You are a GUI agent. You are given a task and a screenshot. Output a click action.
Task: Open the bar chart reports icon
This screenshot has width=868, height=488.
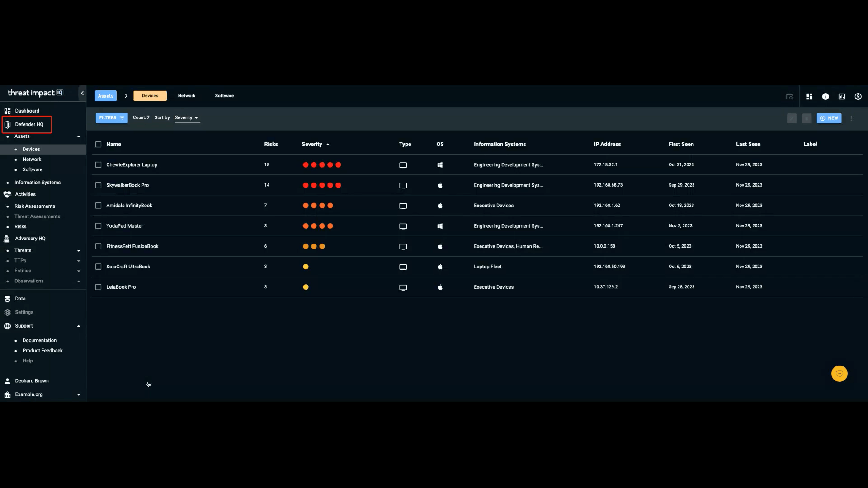[842, 96]
